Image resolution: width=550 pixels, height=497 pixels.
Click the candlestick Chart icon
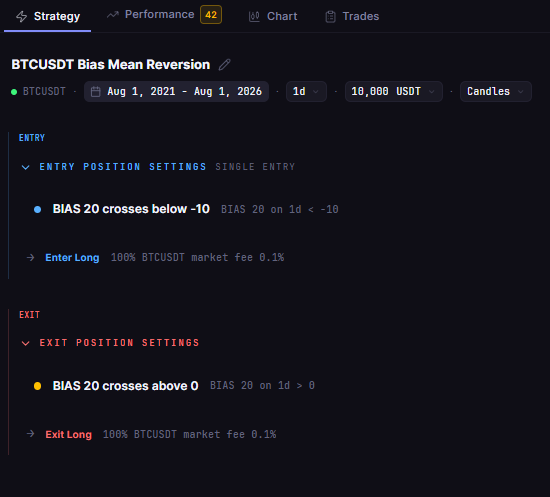point(254,16)
